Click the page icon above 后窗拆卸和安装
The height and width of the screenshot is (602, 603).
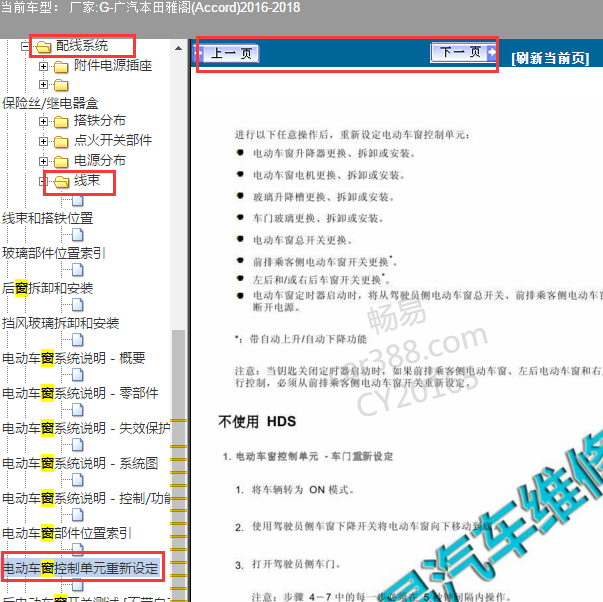point(78,270)
